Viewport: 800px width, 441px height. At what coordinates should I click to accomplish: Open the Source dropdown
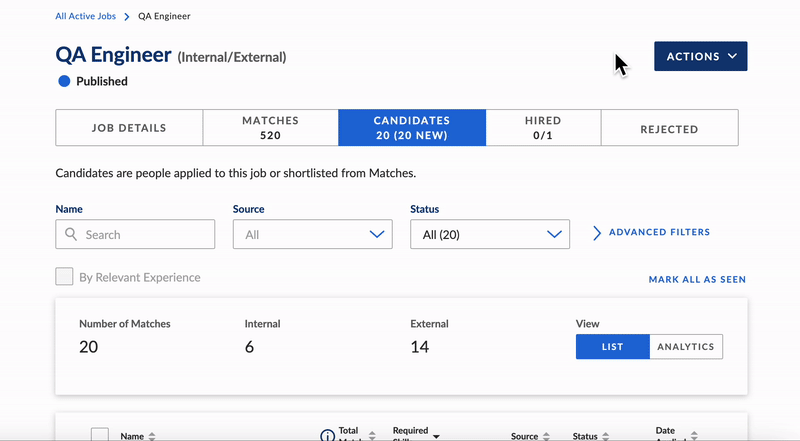pos(313,234)
